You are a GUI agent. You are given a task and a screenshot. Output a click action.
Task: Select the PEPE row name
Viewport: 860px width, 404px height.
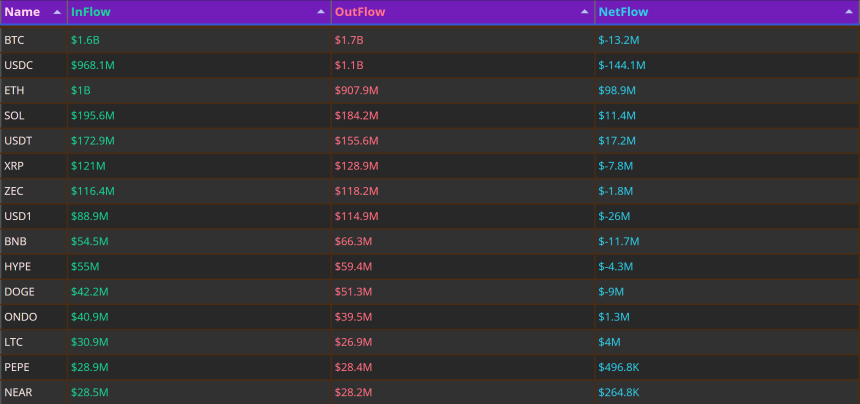coord(16,368)
